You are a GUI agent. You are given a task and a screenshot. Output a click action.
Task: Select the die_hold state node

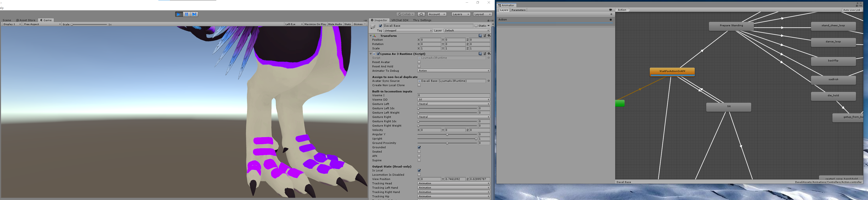(x=833, y=96)
